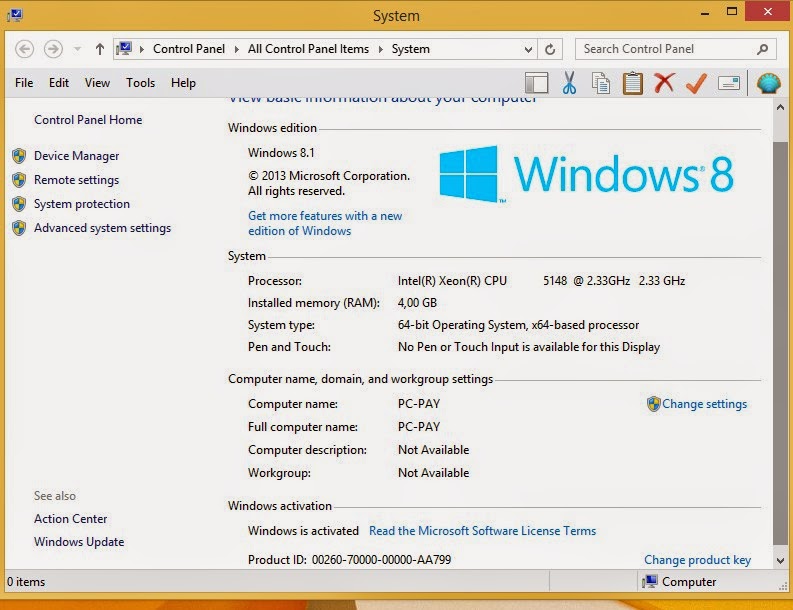Image resolution: width=793 pixels, height=610 pixels.
Task: Click the Windows 8.1 edition text
Action: coord(281,153)
